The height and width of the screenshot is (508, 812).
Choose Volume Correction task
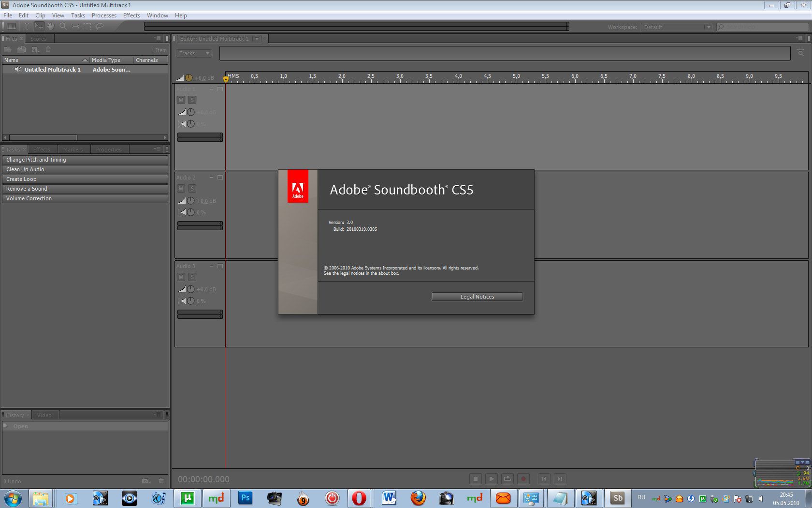85,198
